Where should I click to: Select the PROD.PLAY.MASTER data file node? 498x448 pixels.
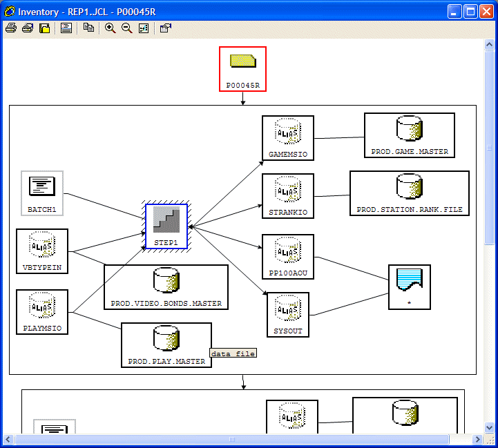tap(166, 345)
